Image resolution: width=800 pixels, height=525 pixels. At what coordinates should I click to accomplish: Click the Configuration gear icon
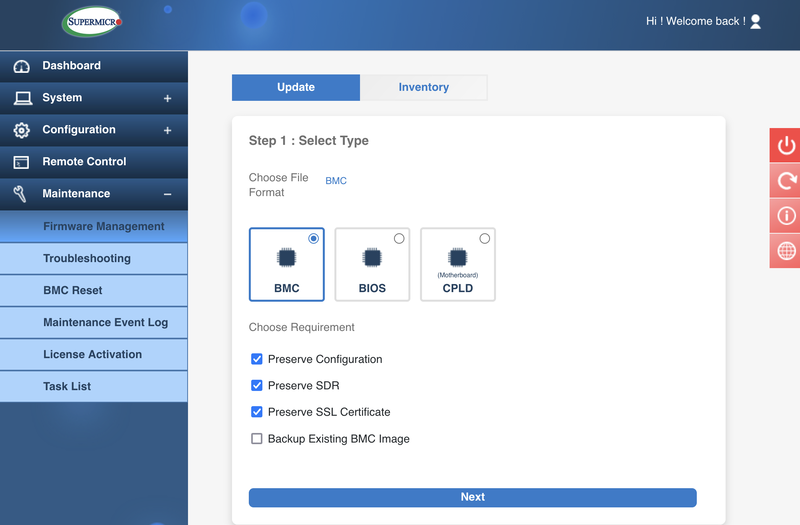point(21,130)
